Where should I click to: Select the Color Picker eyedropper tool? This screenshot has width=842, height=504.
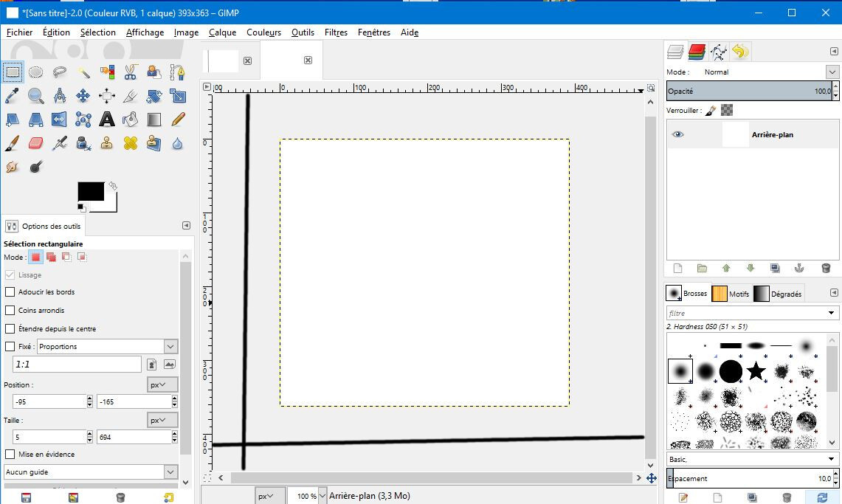click(x=13, y=95)
